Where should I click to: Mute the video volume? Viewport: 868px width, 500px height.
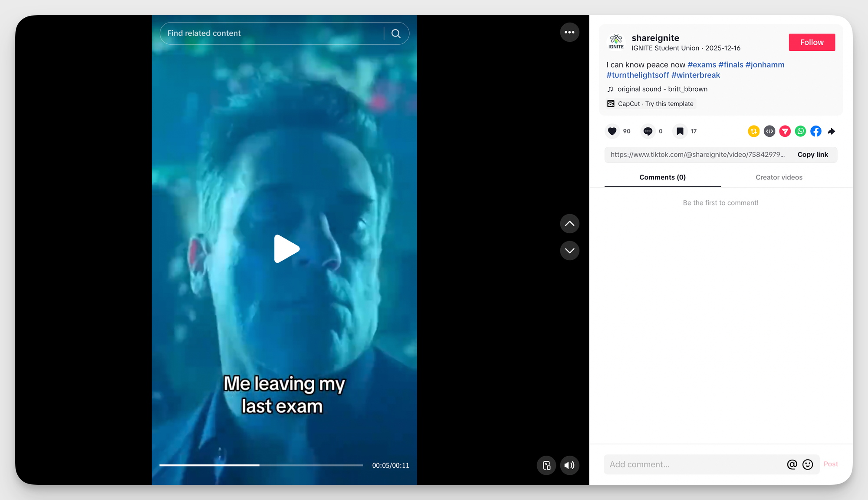coord(569,465)
